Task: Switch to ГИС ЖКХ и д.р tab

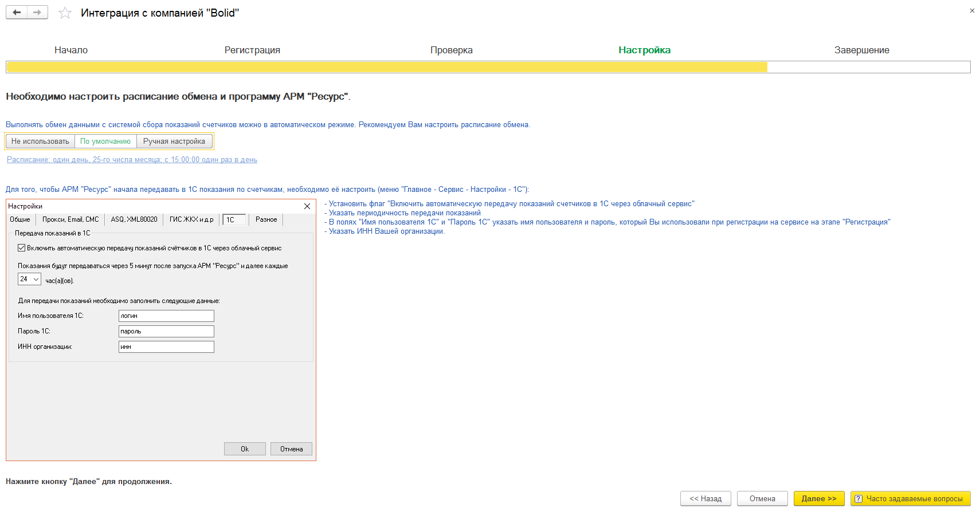Action: pos(191,219)
